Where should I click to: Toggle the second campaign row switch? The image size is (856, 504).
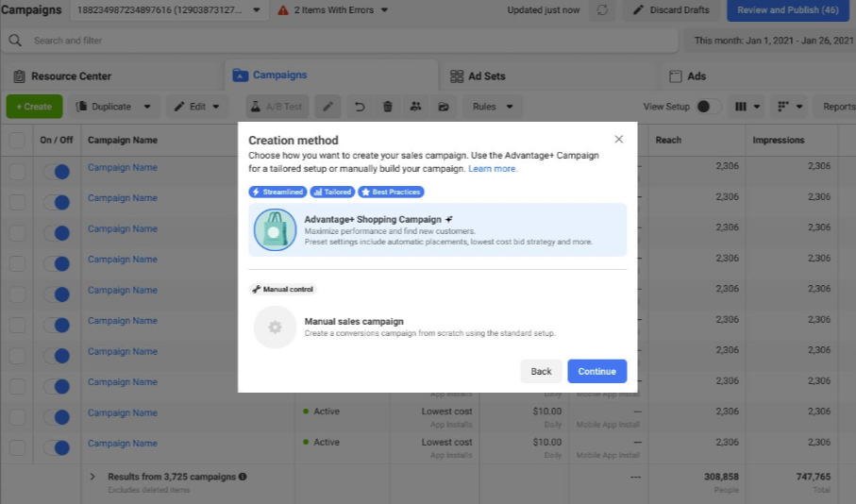click(57, 202)
